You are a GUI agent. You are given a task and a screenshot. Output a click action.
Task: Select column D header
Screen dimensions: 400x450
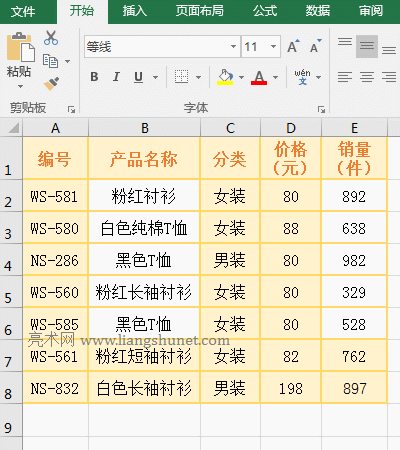(x=291, y=128)
